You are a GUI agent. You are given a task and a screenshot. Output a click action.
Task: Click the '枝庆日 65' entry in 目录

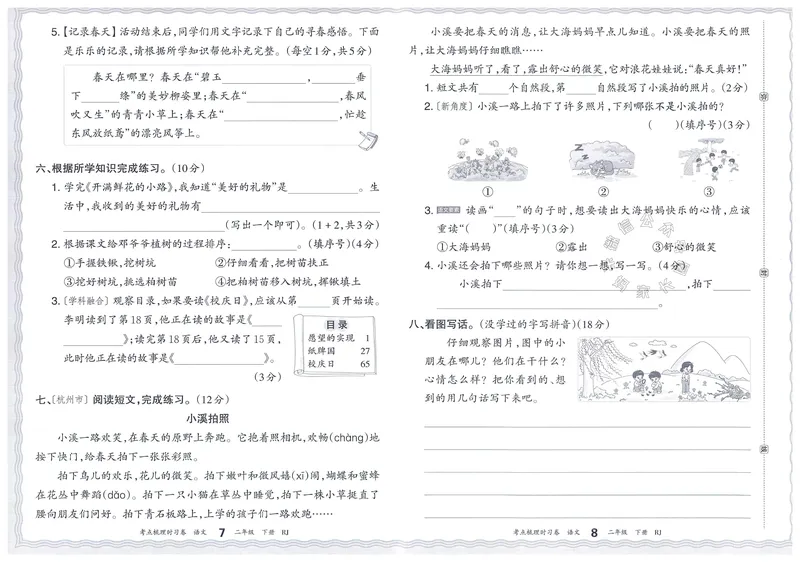pyautogui.click(x=339, y=364)
